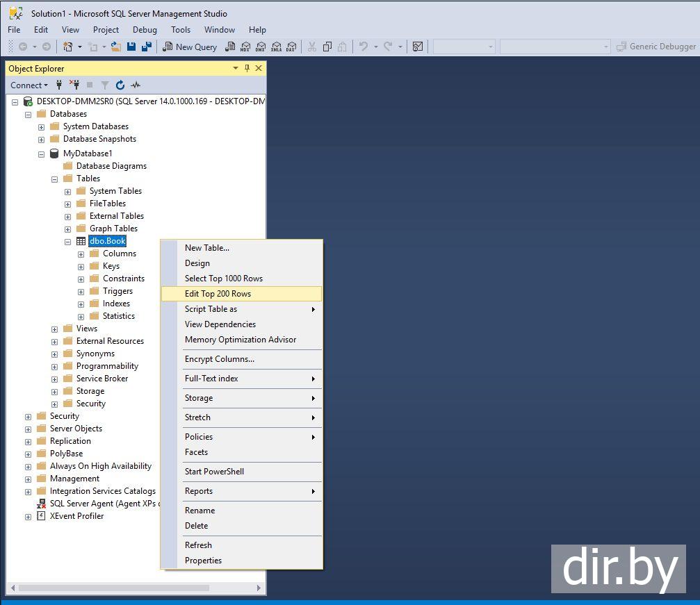Click the New Query toolbar button
700x605 pixels.
pyautogui.click(x=190, y=47)
